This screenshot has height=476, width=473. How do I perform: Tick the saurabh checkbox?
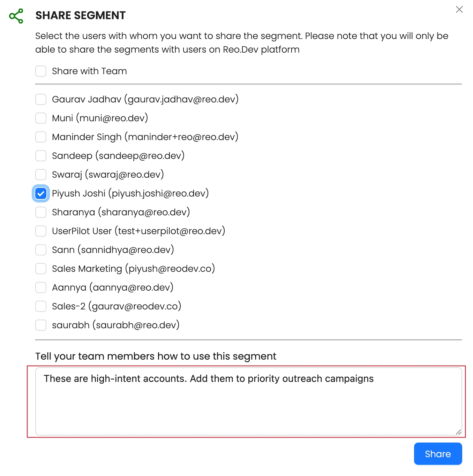coord(41,325)
